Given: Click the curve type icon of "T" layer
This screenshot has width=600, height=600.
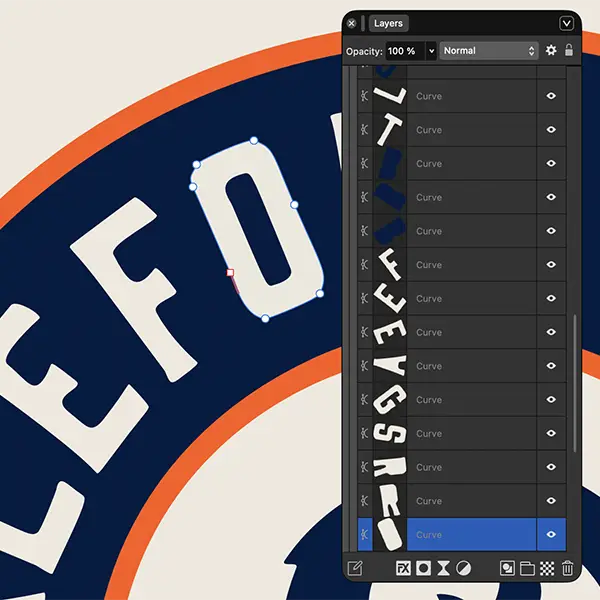Looking at the screenshot, I should [365, 129].
